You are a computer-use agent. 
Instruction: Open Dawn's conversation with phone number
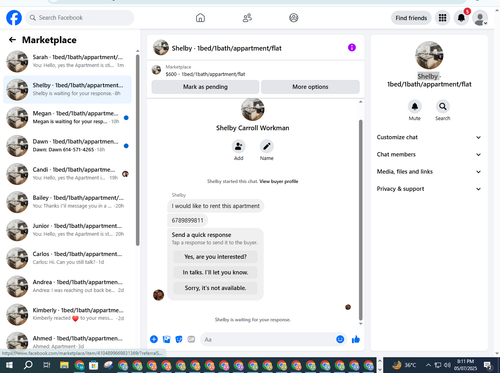point(67,146)
